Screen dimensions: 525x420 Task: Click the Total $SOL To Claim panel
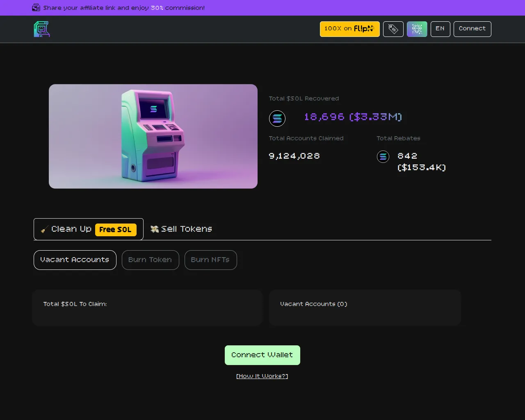click(147, 308)
